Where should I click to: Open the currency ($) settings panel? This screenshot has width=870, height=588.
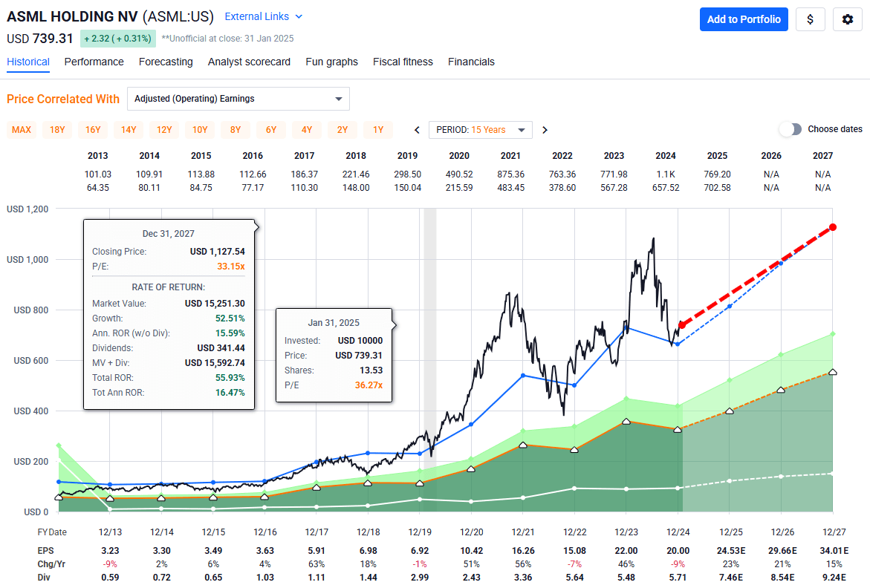(x=810, y=19)
